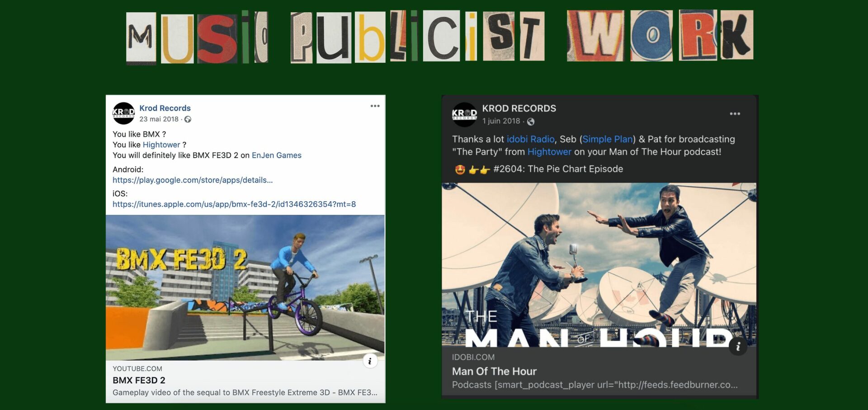This screenshot has width=868, height=410.
Task: Open the three-dot menu on the BMX post
Action: [x=375, y=106]
